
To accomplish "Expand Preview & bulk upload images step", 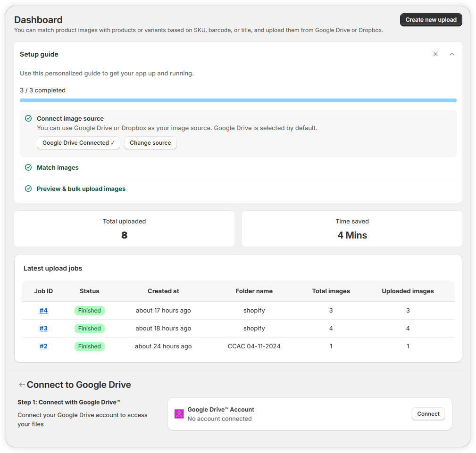I will pos(81,189).
